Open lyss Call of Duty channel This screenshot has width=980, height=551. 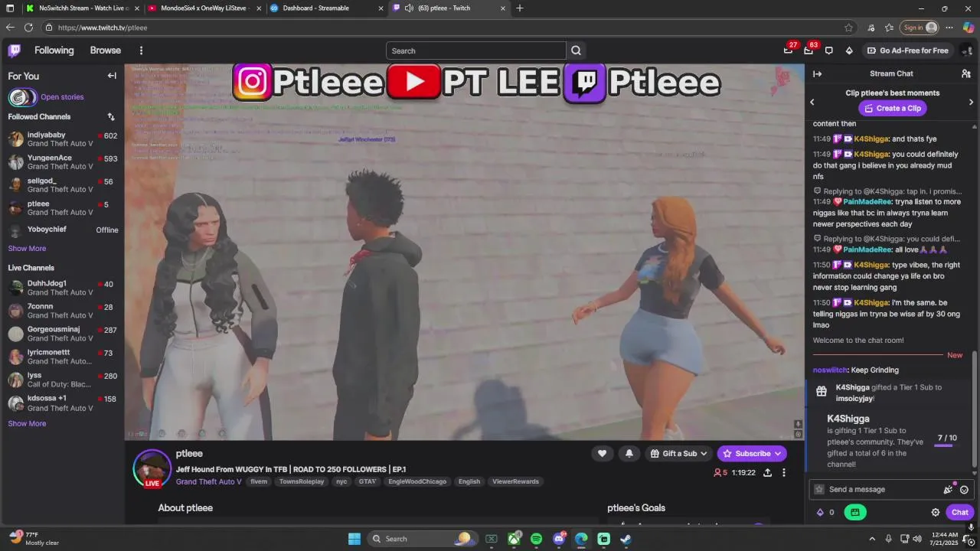coord(63,380)
